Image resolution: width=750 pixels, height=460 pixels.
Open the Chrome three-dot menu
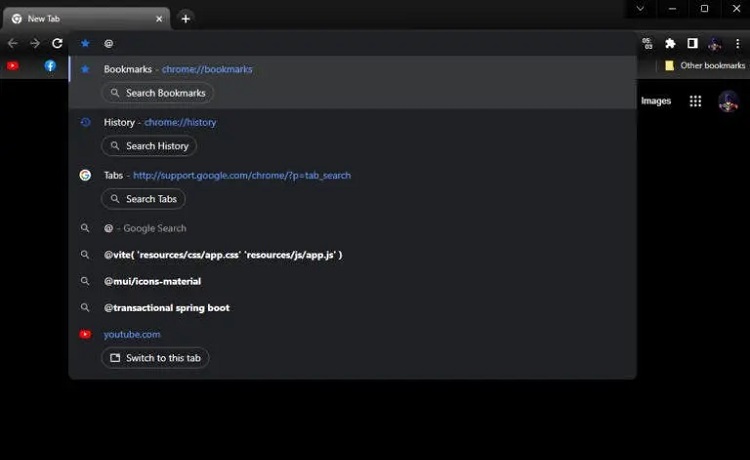[x=738, y=44]
